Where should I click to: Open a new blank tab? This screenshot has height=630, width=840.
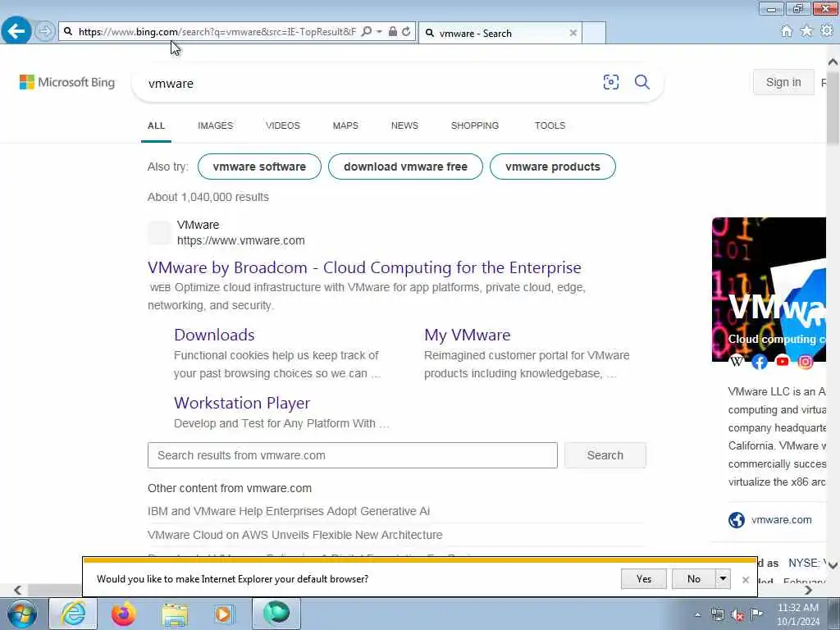pyautogui.click(x=594, y=33)
